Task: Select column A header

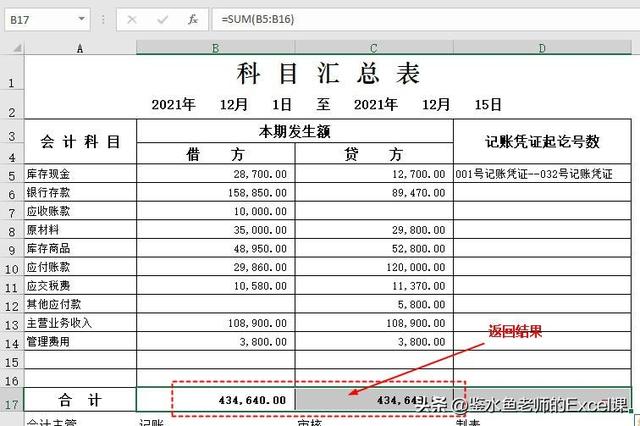Action: click(x=80, y=49)
